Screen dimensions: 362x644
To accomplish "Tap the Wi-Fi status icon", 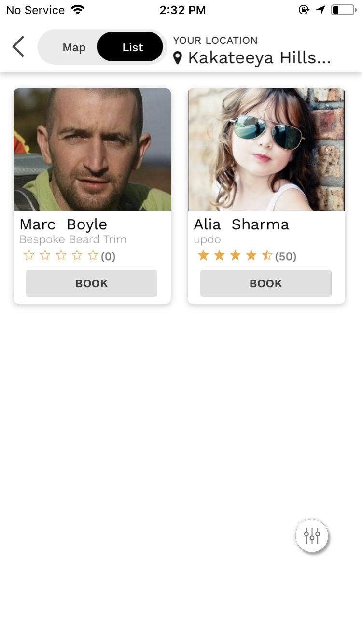I will coord(77,10).
